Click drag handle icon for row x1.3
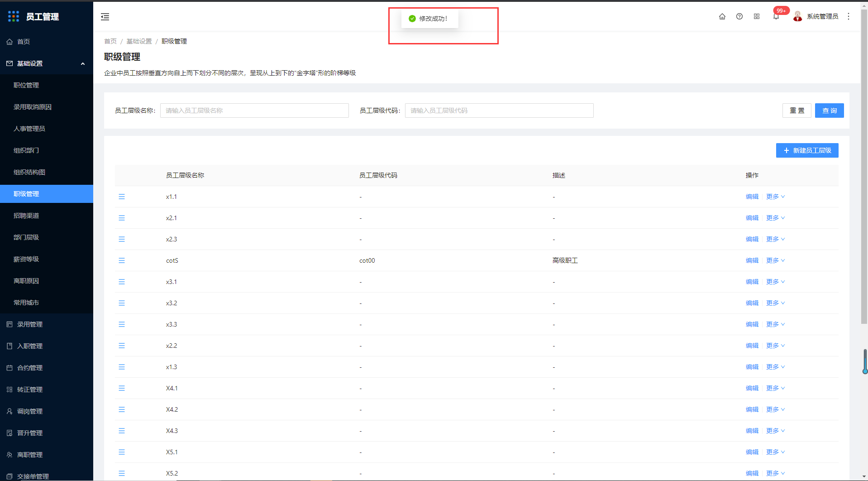 tap(122, 367)
